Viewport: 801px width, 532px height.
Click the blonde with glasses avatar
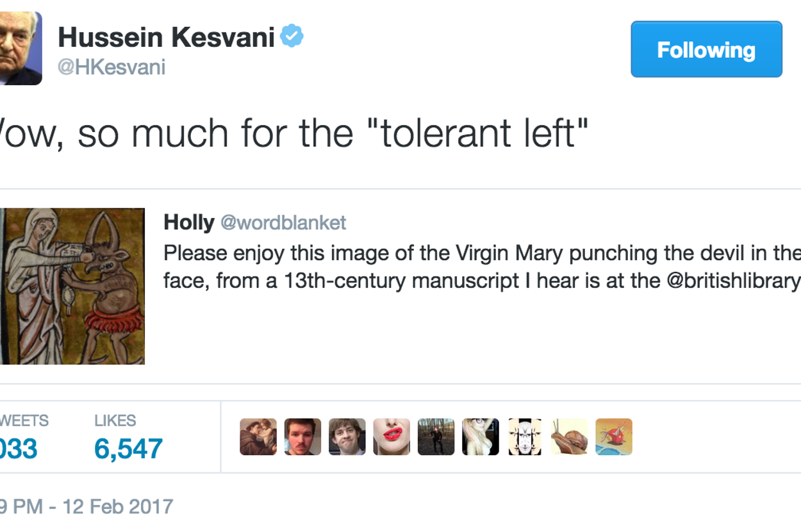click(x=480, y=437)
